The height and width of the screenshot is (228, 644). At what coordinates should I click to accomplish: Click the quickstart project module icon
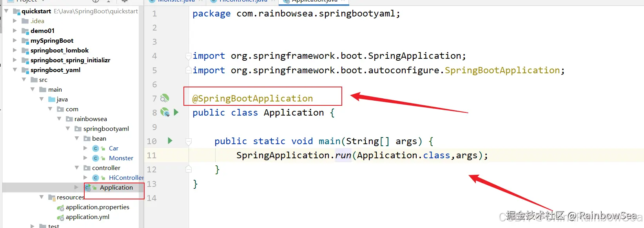tap(16, 11)
